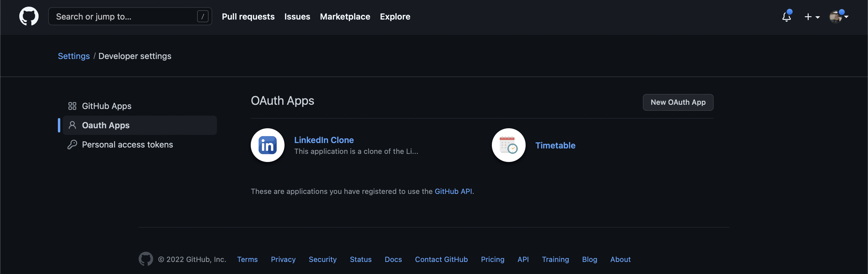Open Explore in top navigation
The height and width of the screenshot is (274, 868).
tap(395, 17)
